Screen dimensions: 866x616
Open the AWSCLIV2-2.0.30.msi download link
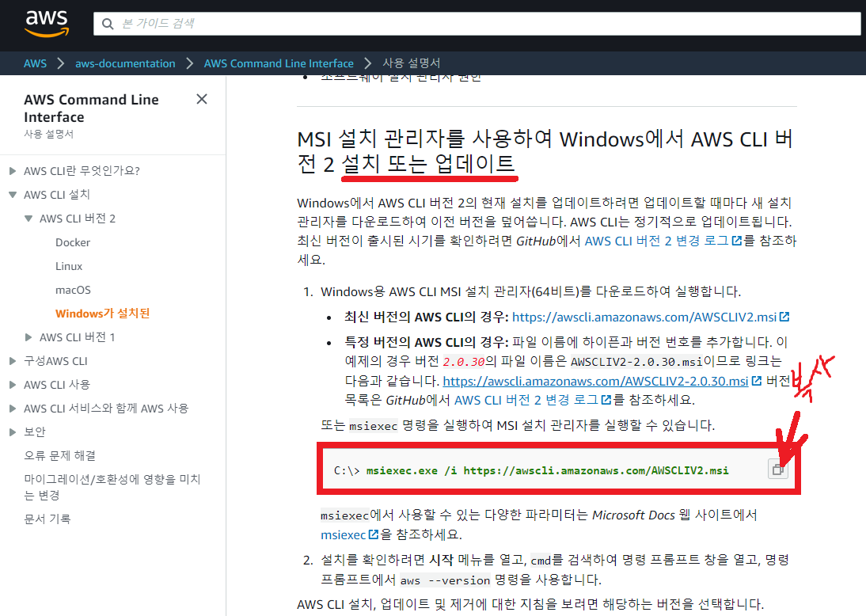[595, 381]
